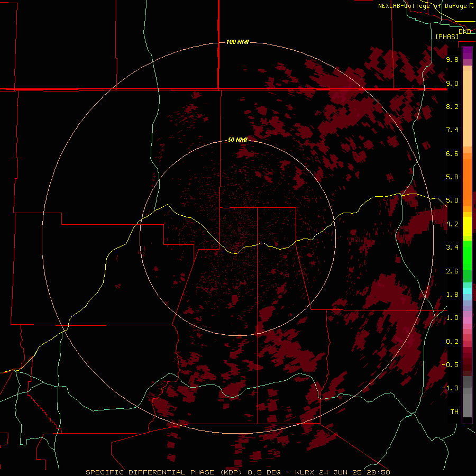Click the 9.8 value on the color scale

pyautogui.click(x=452, y=59)
